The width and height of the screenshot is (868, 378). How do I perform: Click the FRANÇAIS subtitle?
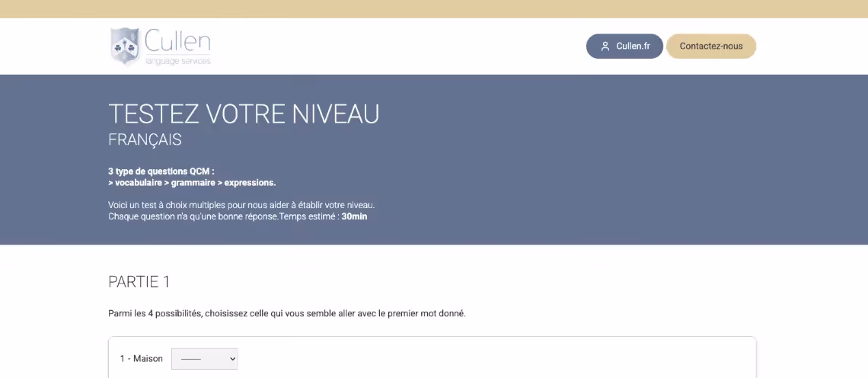145,139
